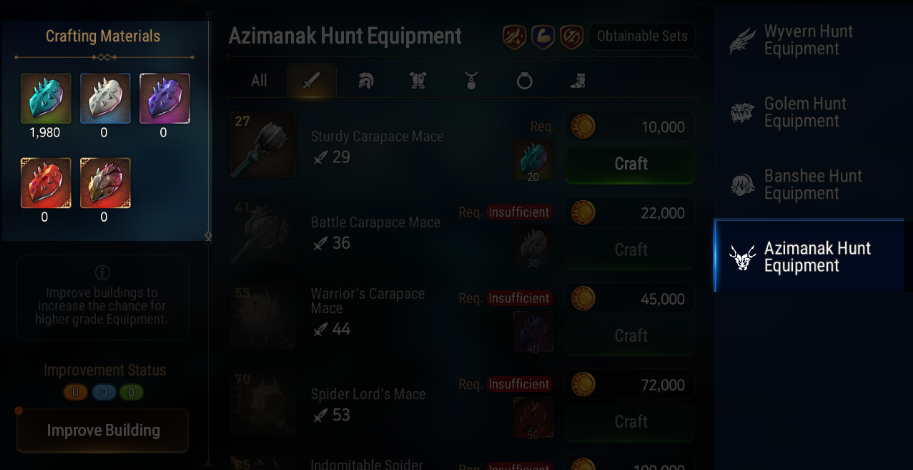
Task: Select the white carapace crafting material
Action: 105,98
